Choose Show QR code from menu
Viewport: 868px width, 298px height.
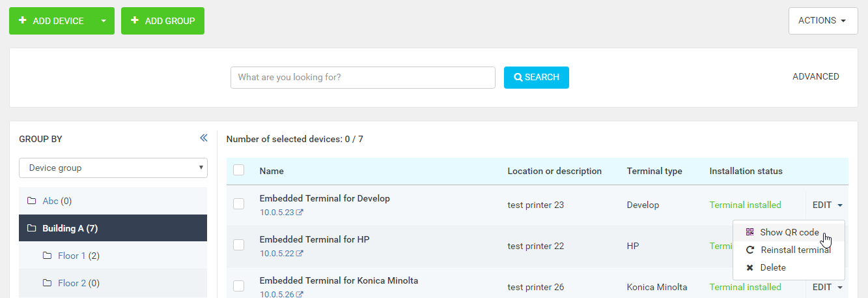pyautogui.click(x=789, y=232)
